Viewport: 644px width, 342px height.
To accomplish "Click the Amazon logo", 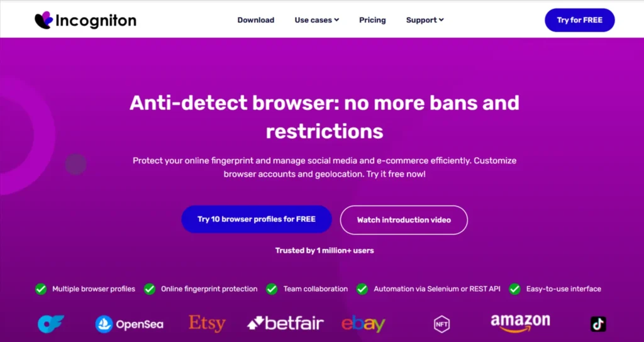I will coord(520,323).
